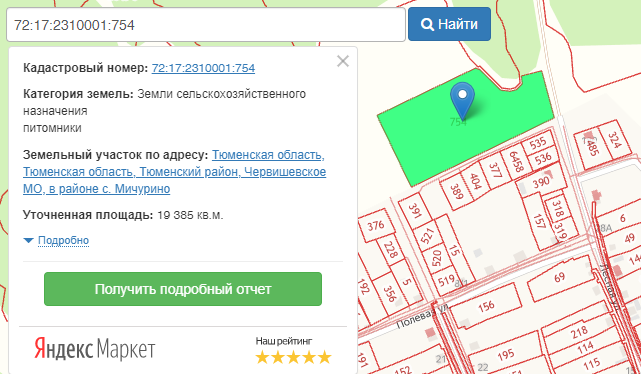The height and width of the screenshot is (374, 641).
Task: Close the cadastral info popup
Action: point(343,61)
